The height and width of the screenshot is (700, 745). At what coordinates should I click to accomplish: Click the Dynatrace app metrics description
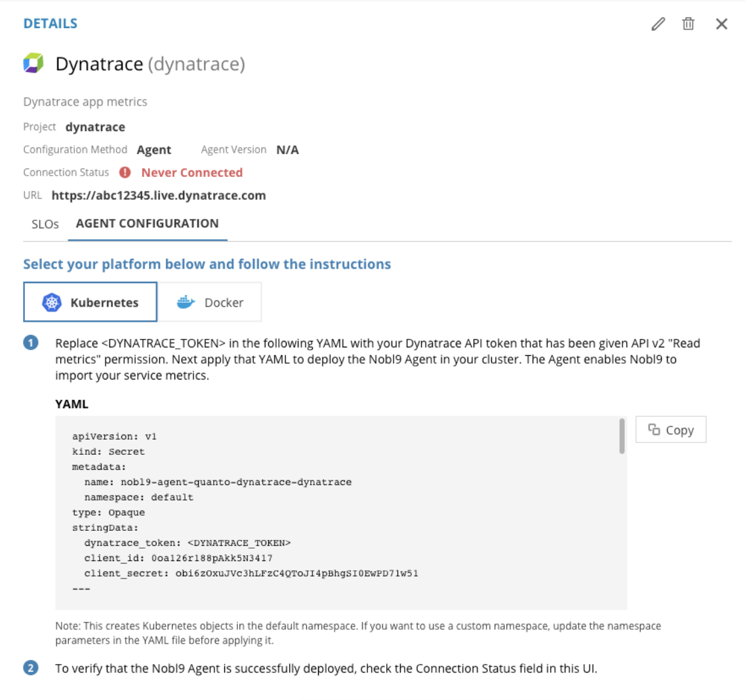pyautogui.click(x=85, y=102)
